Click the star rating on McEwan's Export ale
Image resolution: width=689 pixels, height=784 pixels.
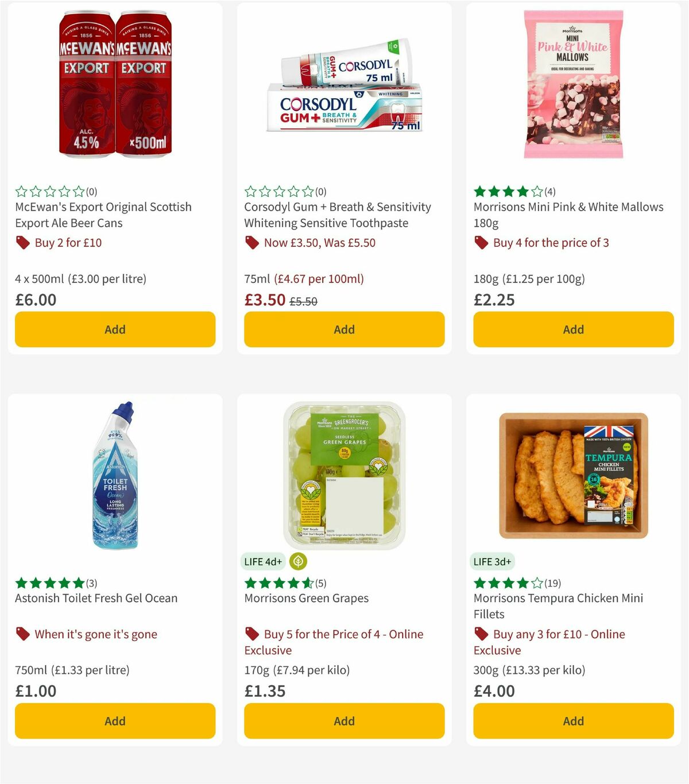(x=49, y=191)
